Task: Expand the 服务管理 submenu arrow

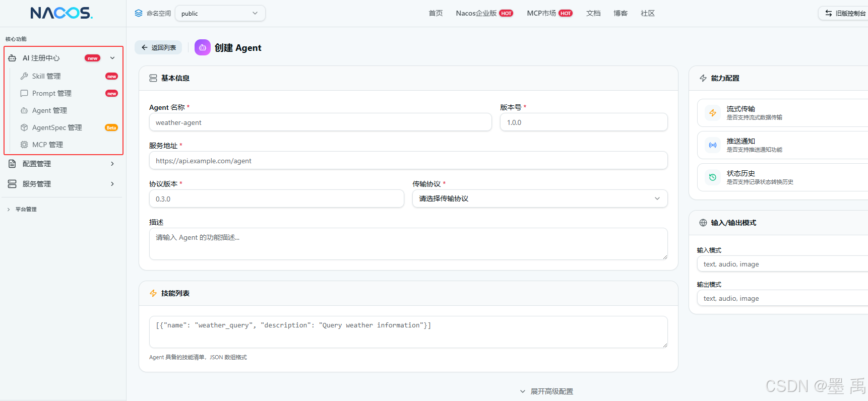Action: [x=112, y=184]
